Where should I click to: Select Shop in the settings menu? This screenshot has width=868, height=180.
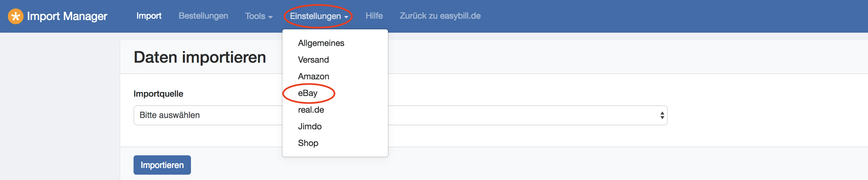308,143
